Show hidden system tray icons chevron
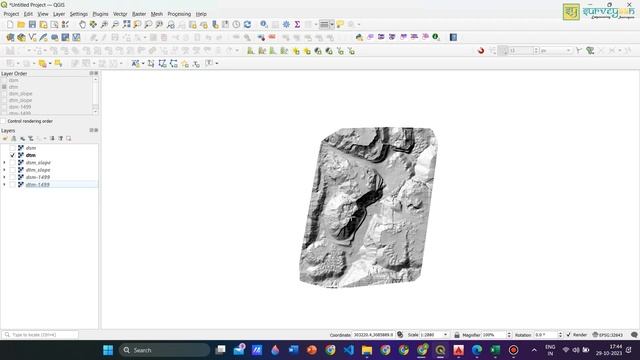The image size is (640, 360). 534,350
